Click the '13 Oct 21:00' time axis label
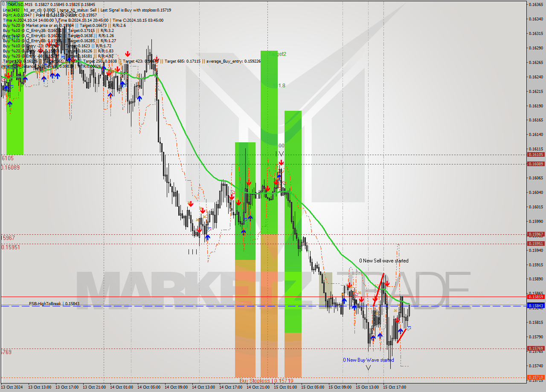 [x=94, y=387]
